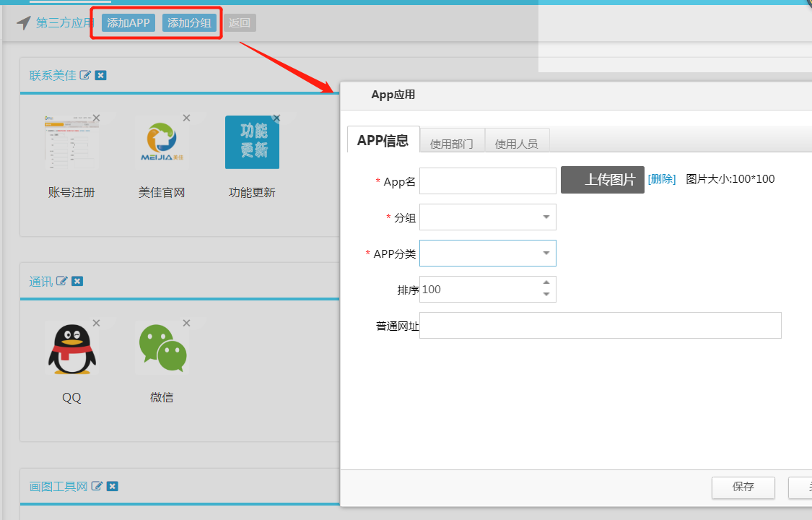The width and height of the screenshot is (812, 520).
Task: Click the 添加分组 button
Action: pyautogui.click(x=190, y=22)
